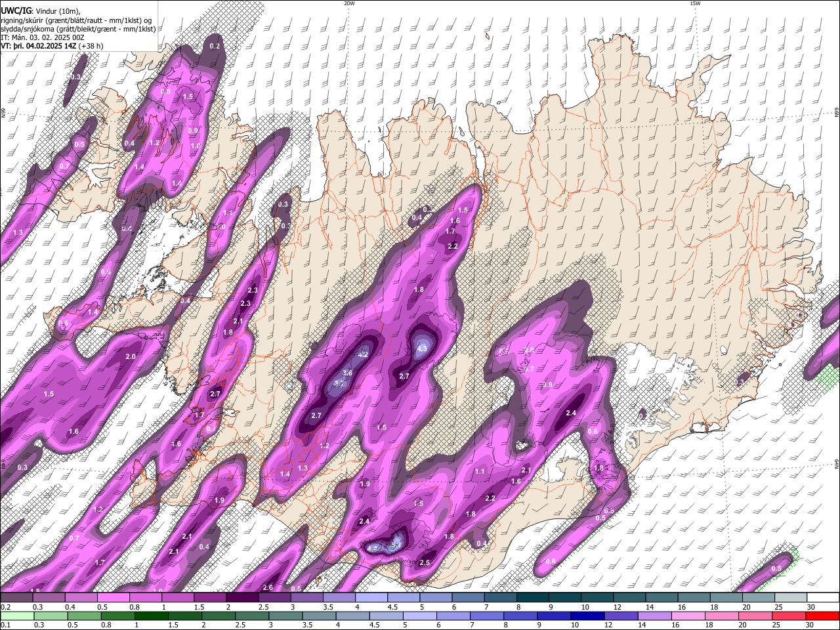The image size is (840, 630).
Task: Click the deep blue rain swatch between 10 and 12
Action: [x=586, y=616]
